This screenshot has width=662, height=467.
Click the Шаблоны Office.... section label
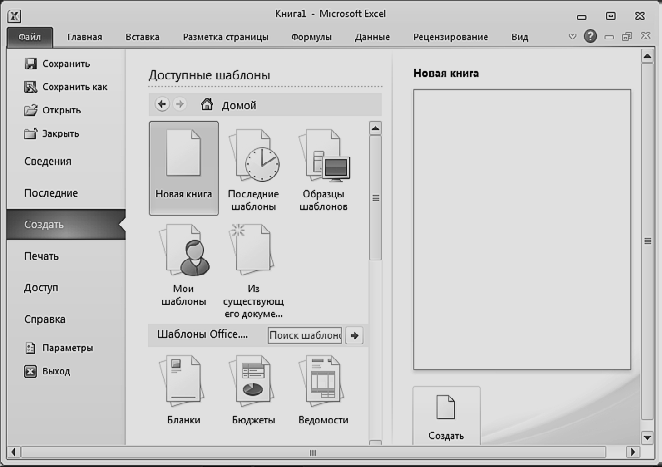click(x=202, y=334)
